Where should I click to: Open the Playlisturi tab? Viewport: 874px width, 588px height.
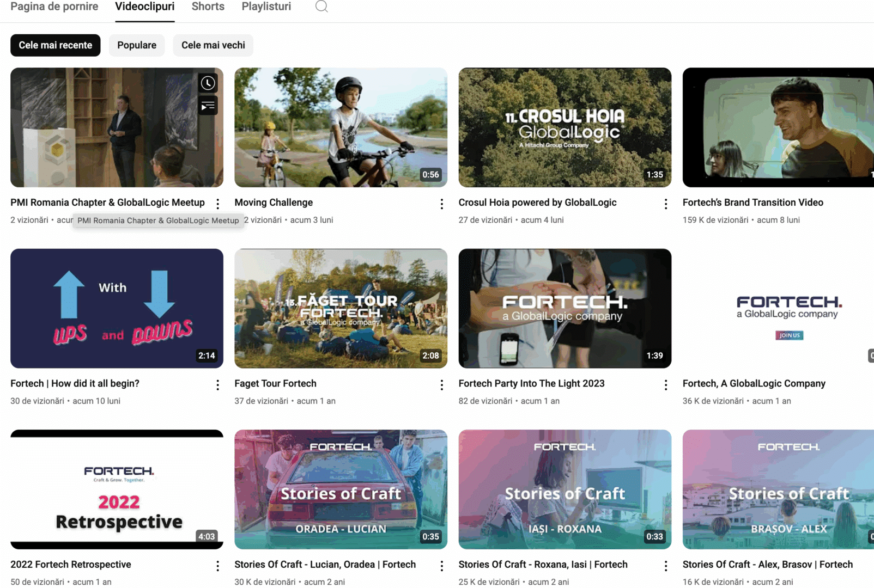[266, 7]
